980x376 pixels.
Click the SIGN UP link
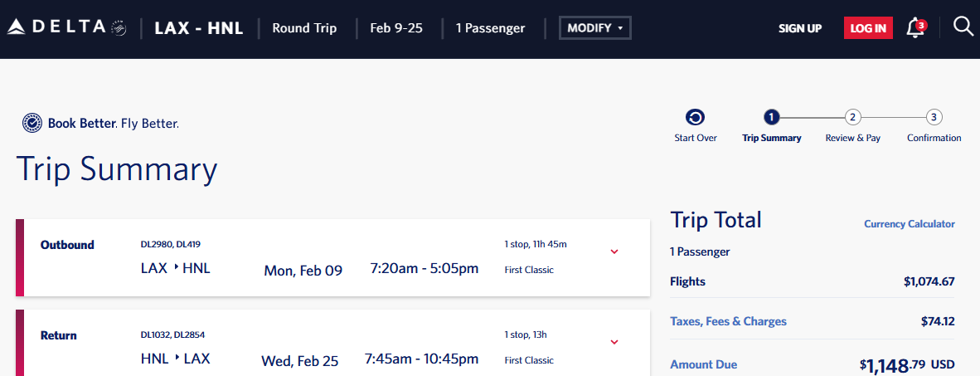[800, 28]
